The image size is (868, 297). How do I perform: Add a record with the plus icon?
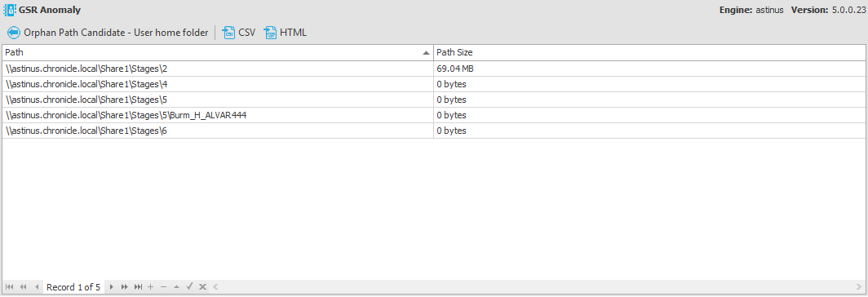click(x=151, y=287)
